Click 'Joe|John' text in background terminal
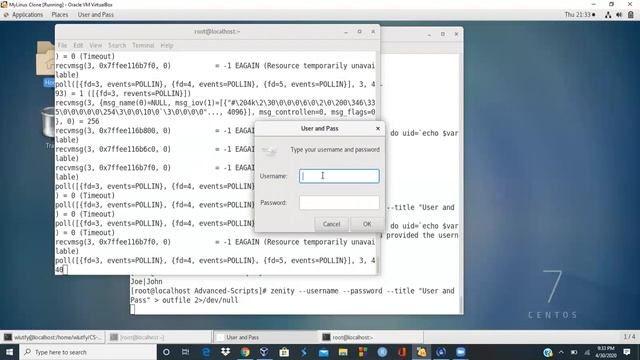 pyautogui.click(x=147, y=282)
